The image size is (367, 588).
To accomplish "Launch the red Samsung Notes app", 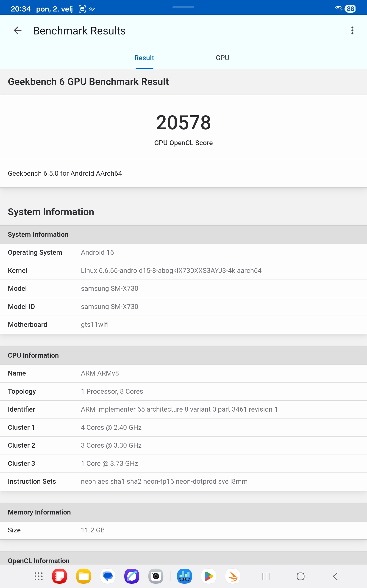I will click(59, 576).
